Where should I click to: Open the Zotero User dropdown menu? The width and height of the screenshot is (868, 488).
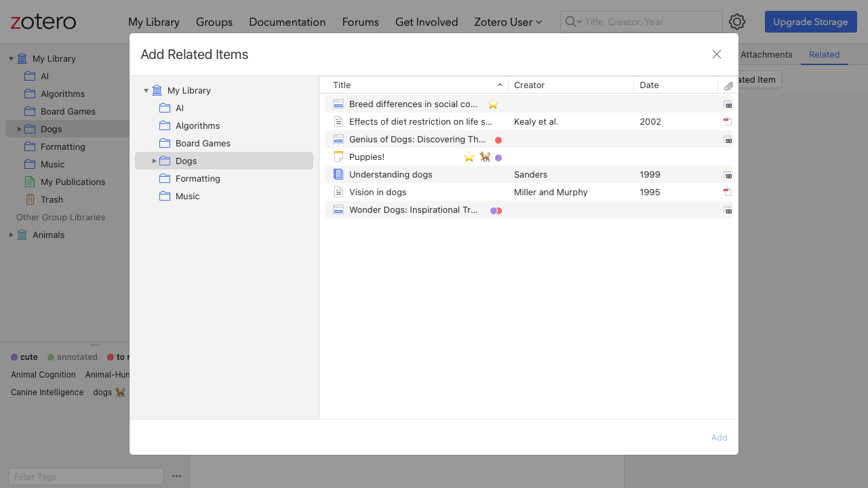pyautogui.click(x=508, y=22)
